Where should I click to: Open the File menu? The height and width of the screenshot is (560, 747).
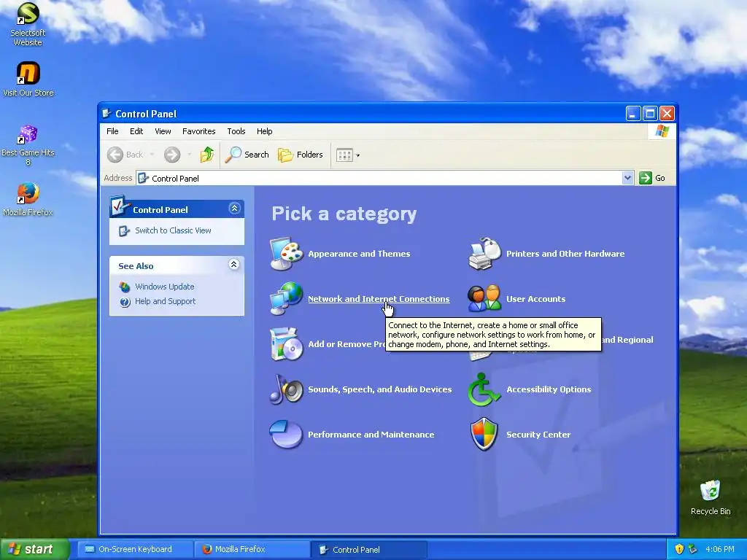pyautogui.click(x=112, y=131)
